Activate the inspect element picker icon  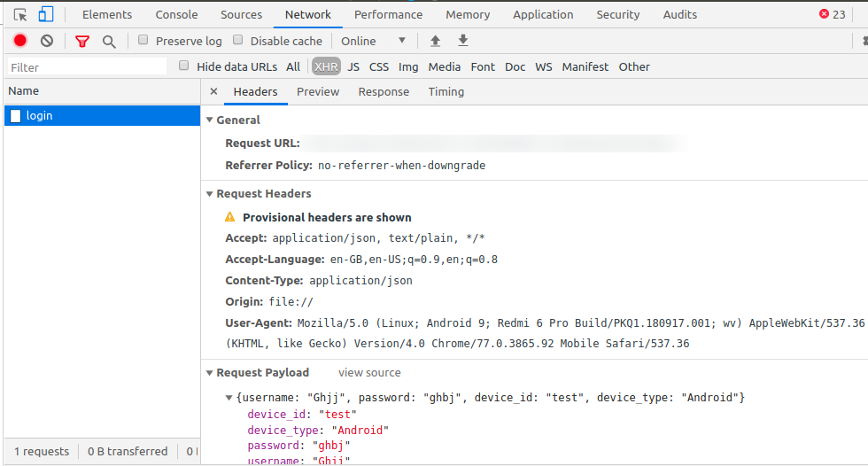(x=20, y=14)
